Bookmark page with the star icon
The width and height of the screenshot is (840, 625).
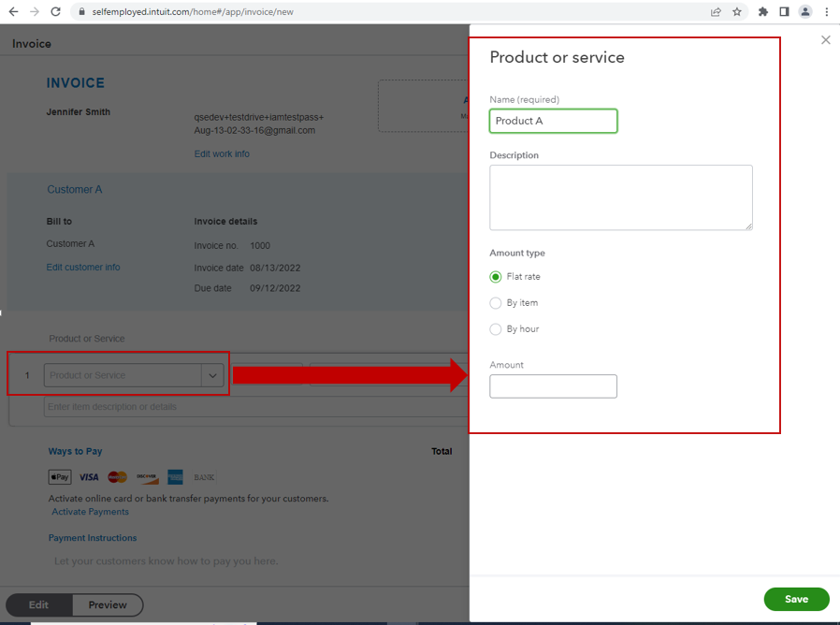pos(737,12)
